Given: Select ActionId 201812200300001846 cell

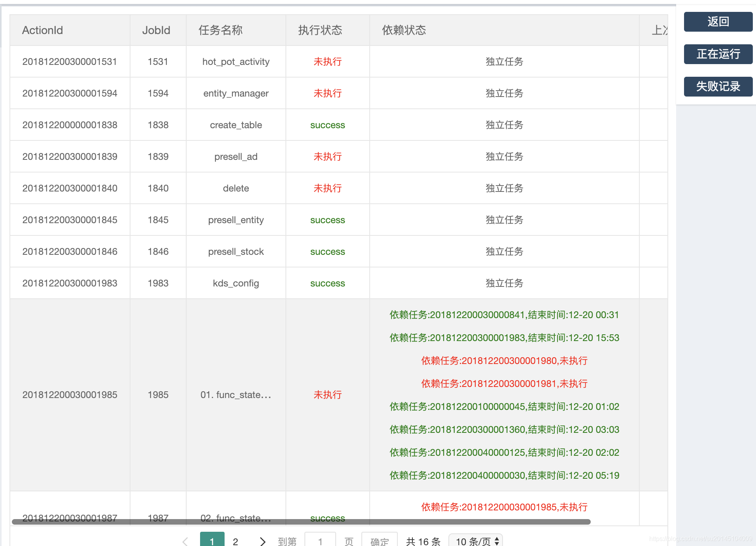Looking at the screenshot, I should coord(70,252).
